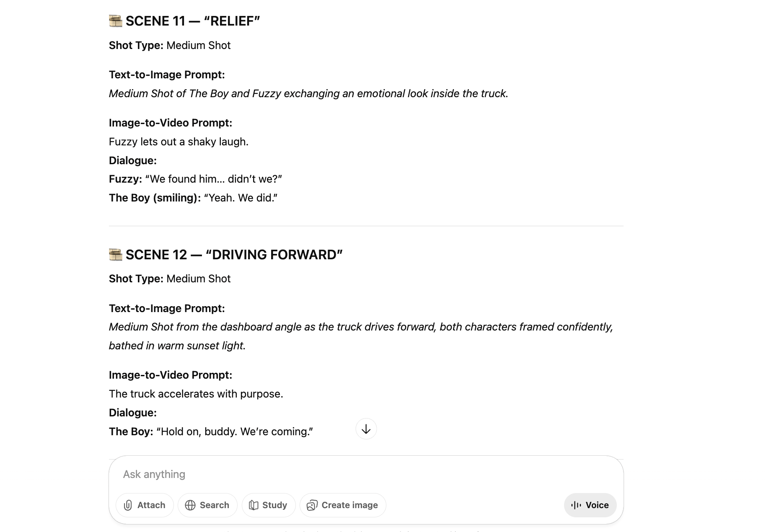Click the waveform icon on Voice
The image size is (766, 532).
pos(576,505)
